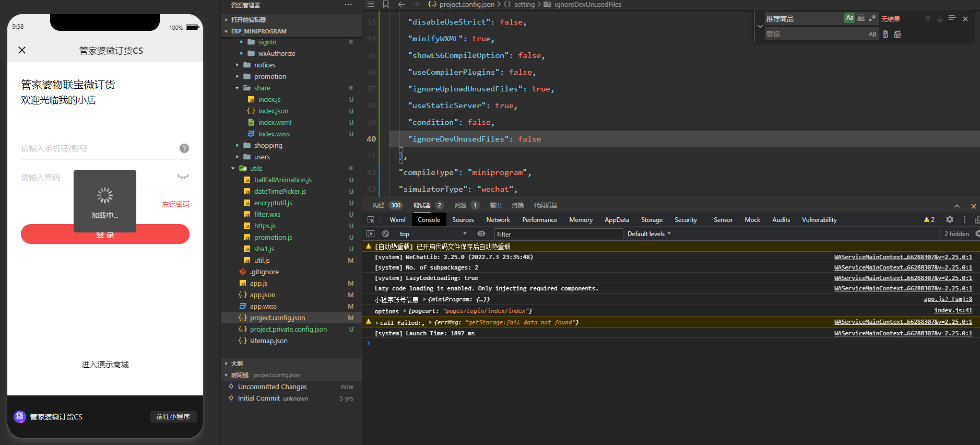Open the Default levels dropdown
The image size is (980, 445).
649,234
